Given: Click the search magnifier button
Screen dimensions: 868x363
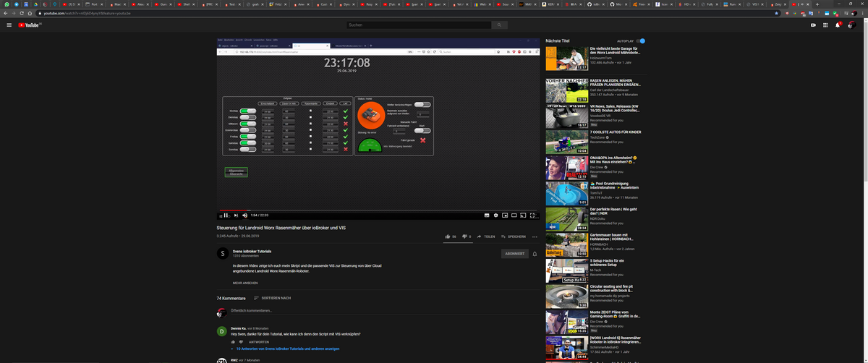Looking at the screenshot, I should pos(499,25).
